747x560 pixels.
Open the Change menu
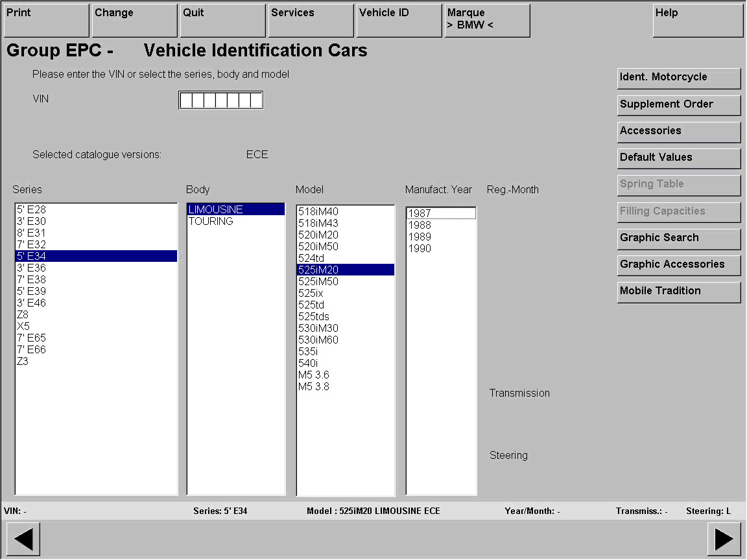click(134, 21)
